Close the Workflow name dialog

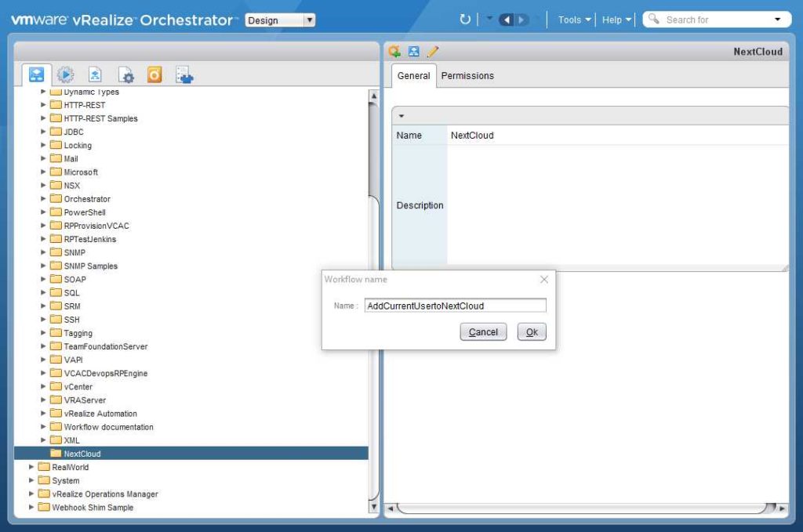tap(544, 279)
